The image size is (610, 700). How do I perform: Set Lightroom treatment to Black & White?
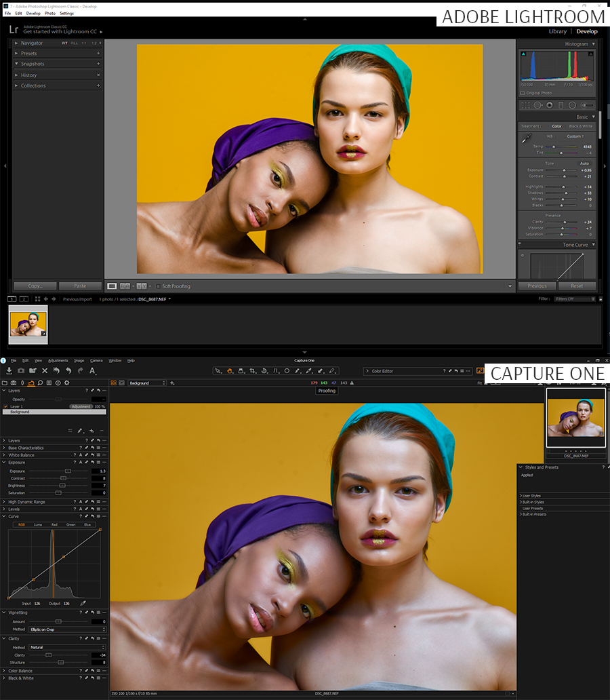(x=581, y=126)
